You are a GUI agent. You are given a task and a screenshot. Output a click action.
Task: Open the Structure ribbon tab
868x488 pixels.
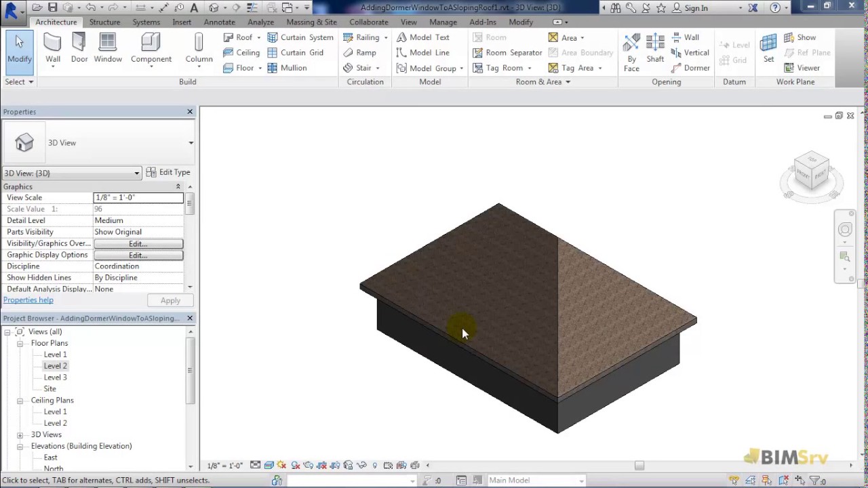click(x=104, y=22)
